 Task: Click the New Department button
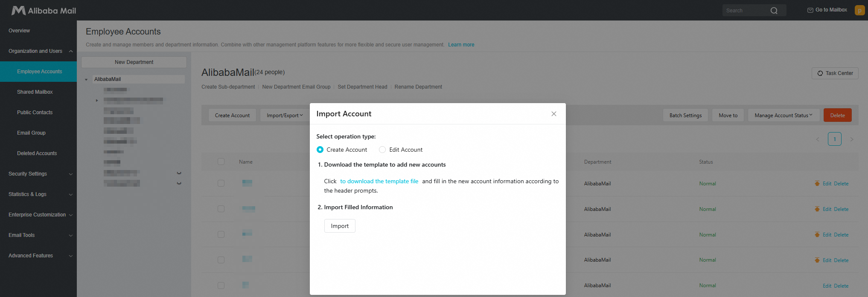pyautogui.click(x=134, y=62)
